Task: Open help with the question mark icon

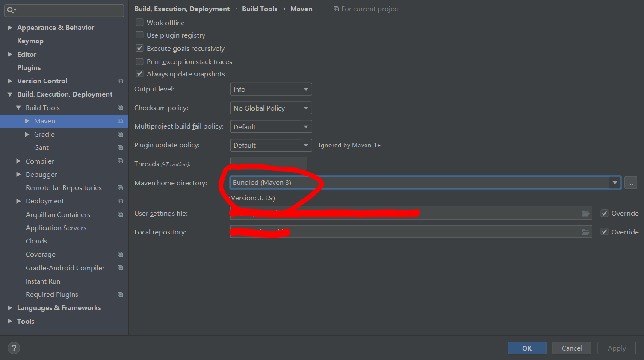Action: click(14, 348)
